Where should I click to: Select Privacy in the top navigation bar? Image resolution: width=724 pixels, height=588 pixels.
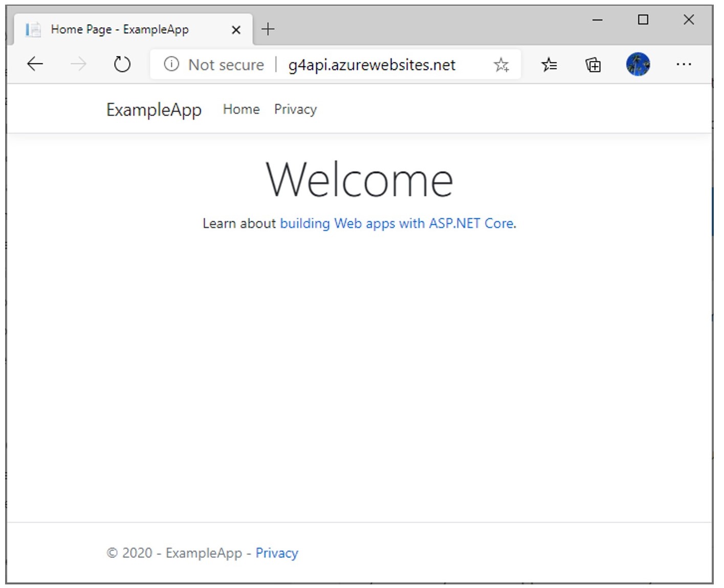[295, 109]
